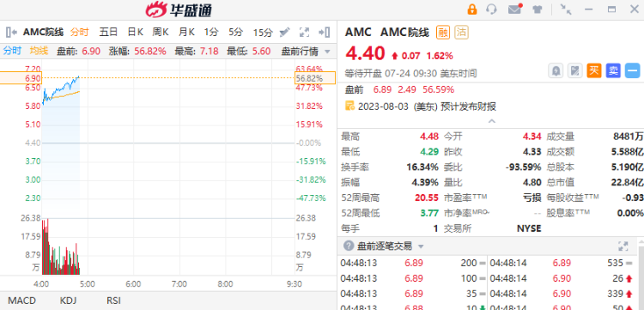
Task: Select the MACD indicator tab
Action: point(21,301)
